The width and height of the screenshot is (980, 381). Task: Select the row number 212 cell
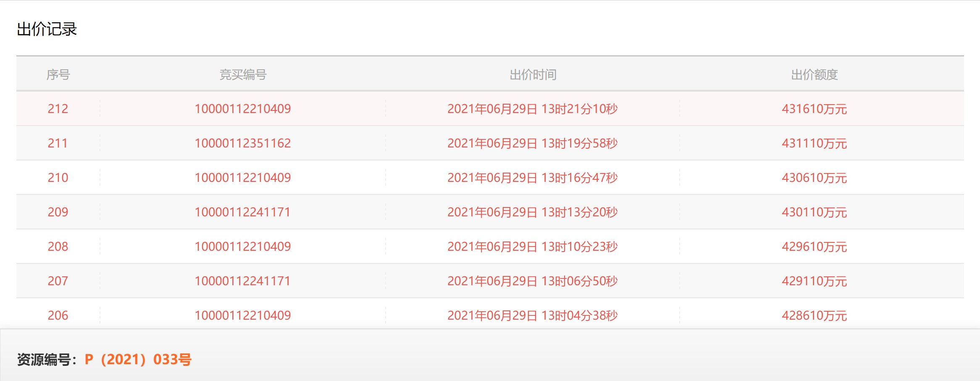58,109
